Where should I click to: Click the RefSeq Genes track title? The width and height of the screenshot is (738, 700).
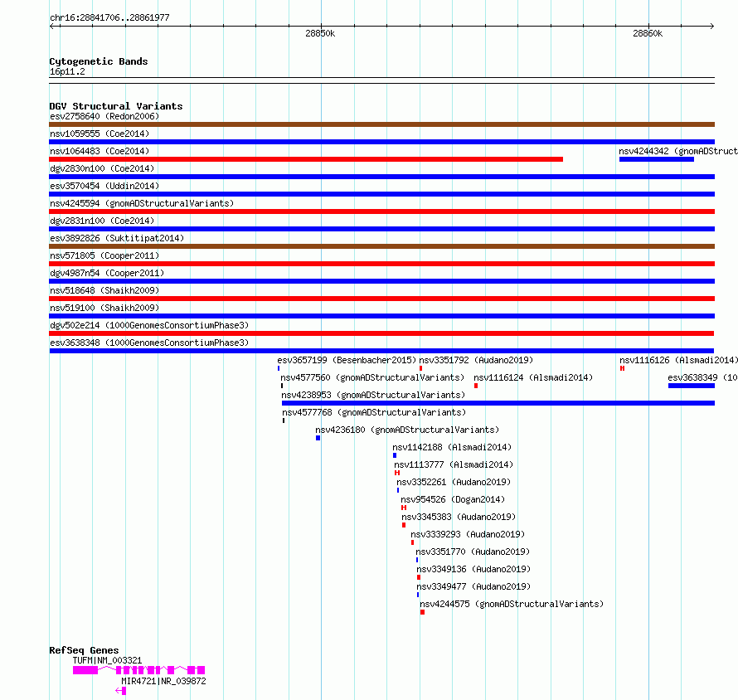point(84,650)
